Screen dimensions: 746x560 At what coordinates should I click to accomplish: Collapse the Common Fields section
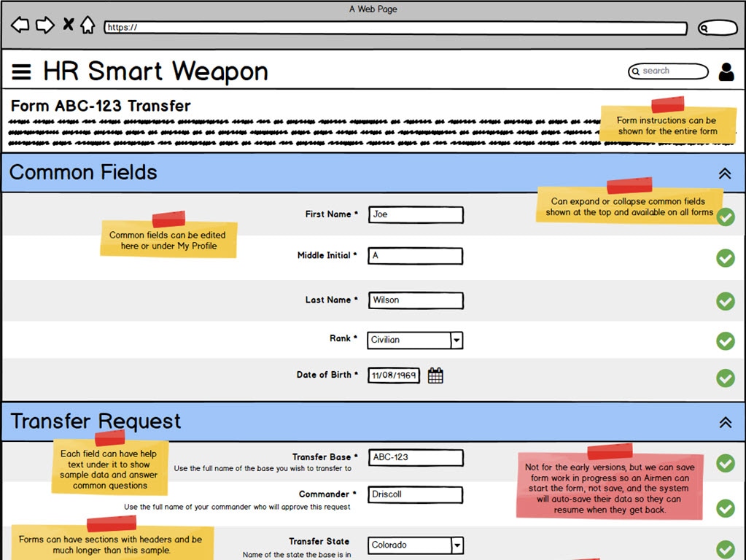(725, 174)
